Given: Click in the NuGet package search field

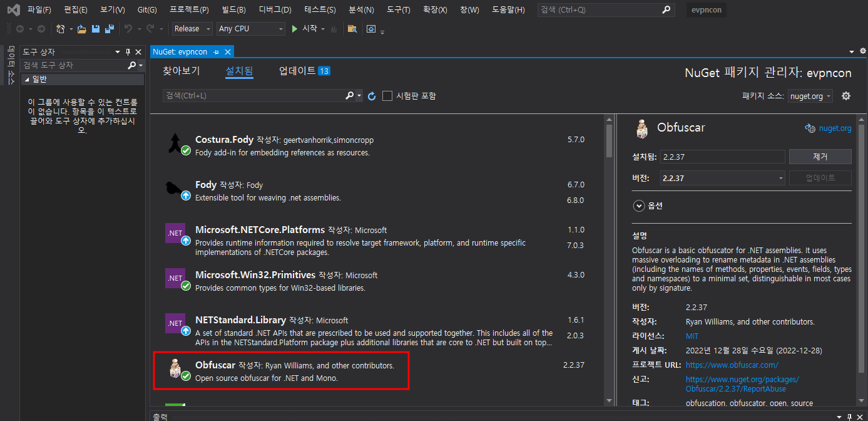Looking at the screenshot, I should [253, 96].
